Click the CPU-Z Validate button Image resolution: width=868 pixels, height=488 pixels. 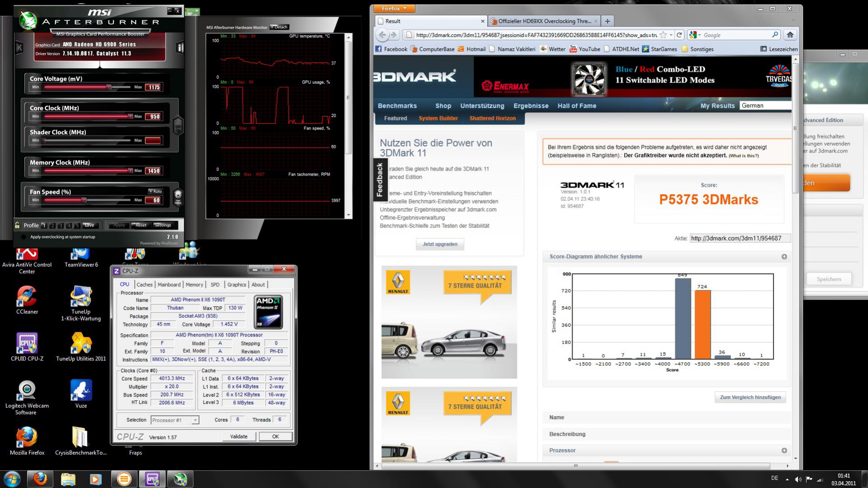(239, 436)
